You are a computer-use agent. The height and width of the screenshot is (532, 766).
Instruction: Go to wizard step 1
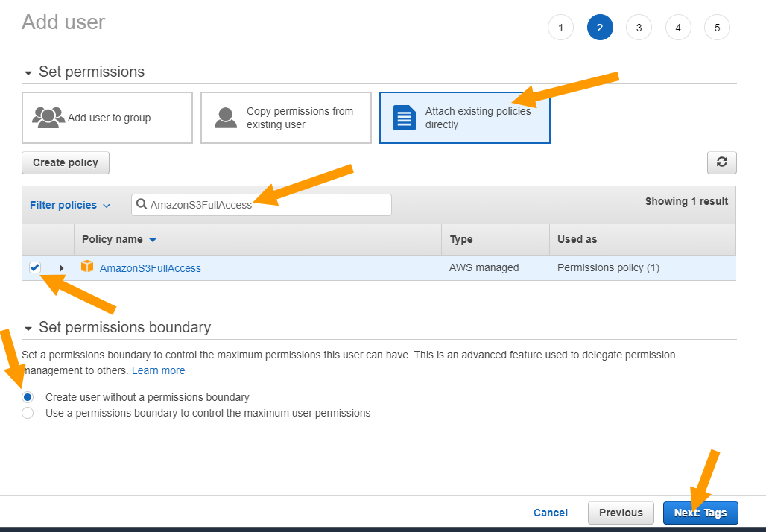click(x=560, y=28)
